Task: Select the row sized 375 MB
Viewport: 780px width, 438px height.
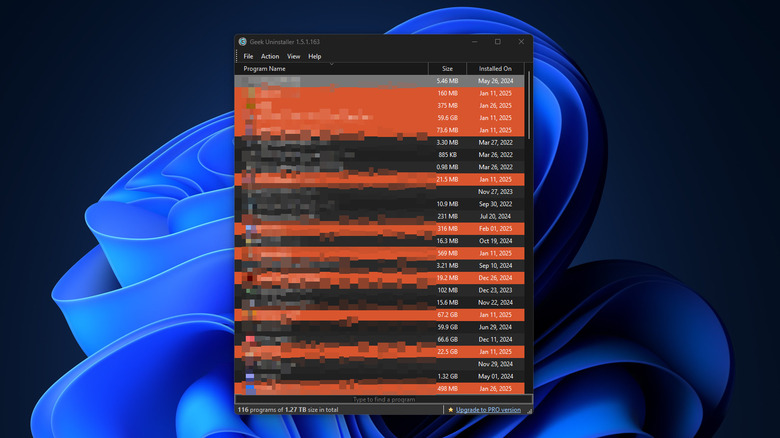Action: 380,106
